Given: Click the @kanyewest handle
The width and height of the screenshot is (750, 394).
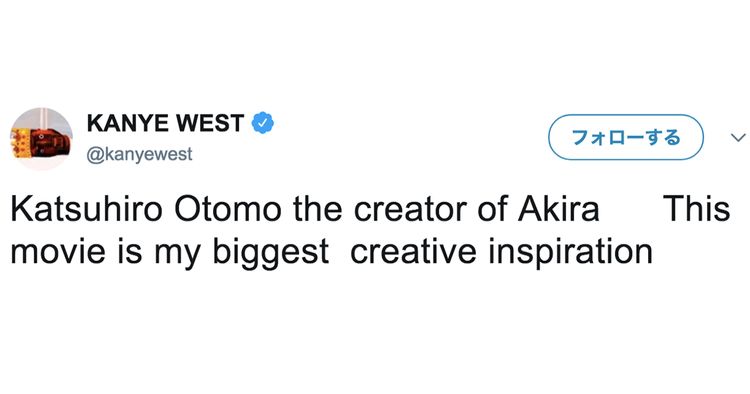Looking at the screenshot, I should (x=139, y=154).
